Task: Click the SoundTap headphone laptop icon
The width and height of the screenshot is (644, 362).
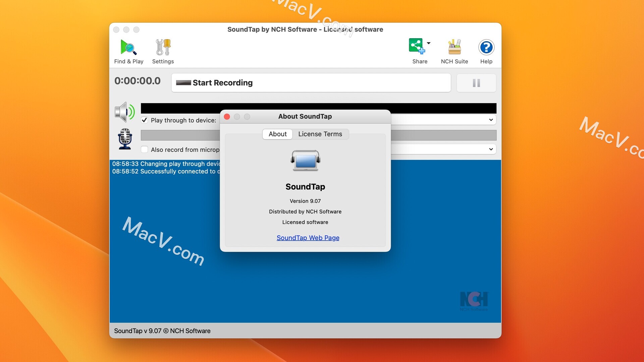Action: tap(305, 161)
